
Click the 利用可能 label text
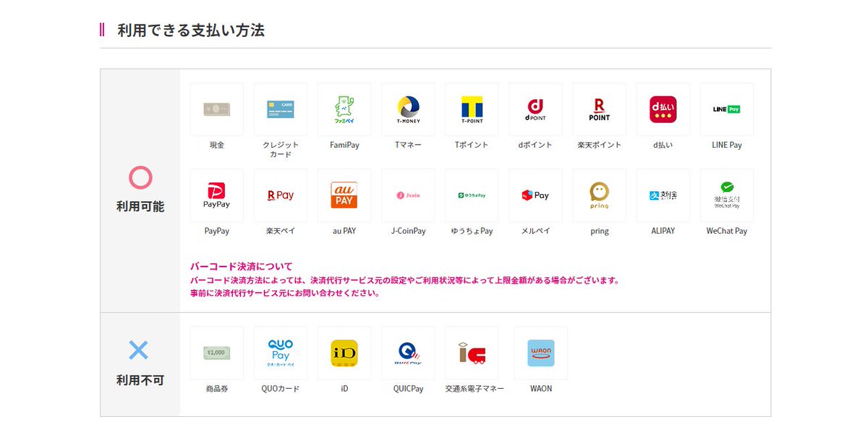(x=140, y=207)
